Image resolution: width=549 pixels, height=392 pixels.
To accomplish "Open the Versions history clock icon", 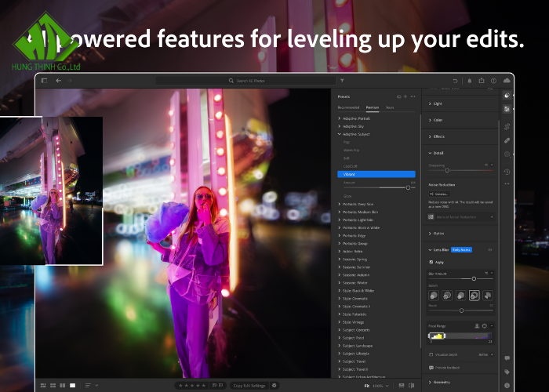I will coord(507,172).
